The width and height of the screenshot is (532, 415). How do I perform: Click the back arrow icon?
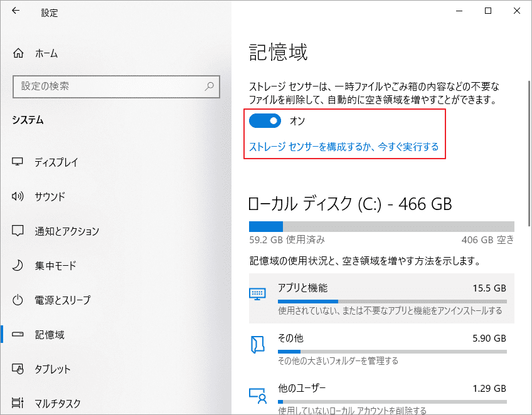[x=16, y=11]
